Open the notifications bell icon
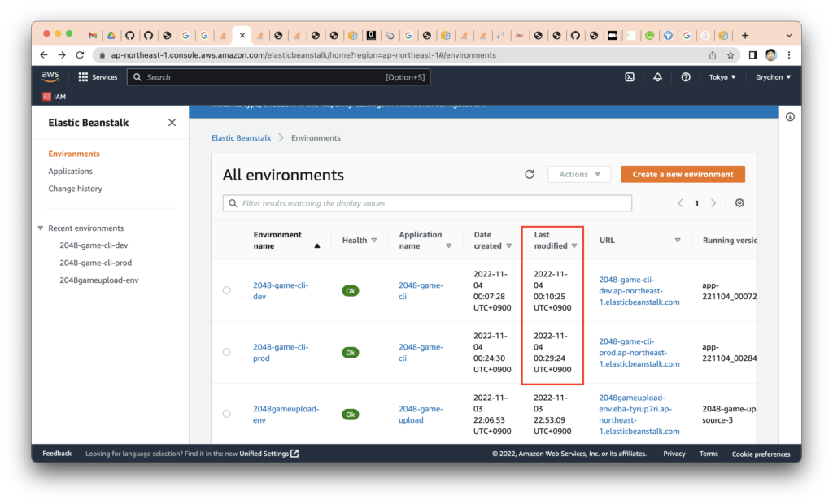 click(x=657, y=76)
